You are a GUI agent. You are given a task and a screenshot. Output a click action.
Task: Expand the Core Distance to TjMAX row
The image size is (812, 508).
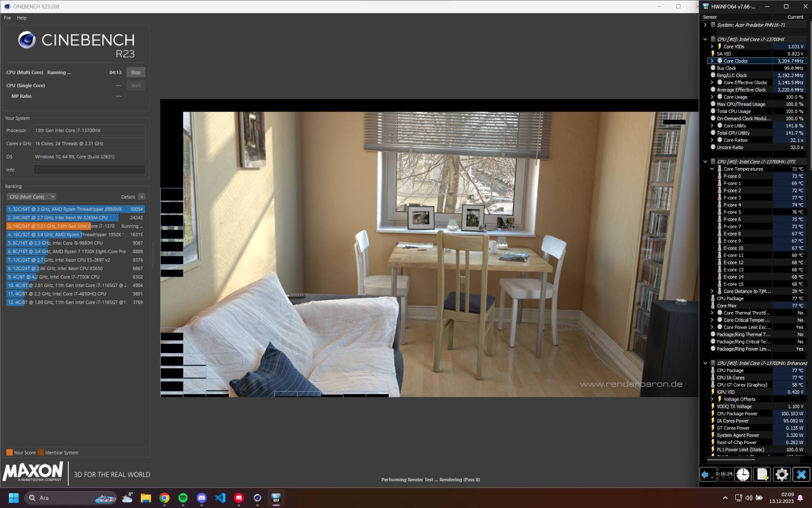point(712,291)
